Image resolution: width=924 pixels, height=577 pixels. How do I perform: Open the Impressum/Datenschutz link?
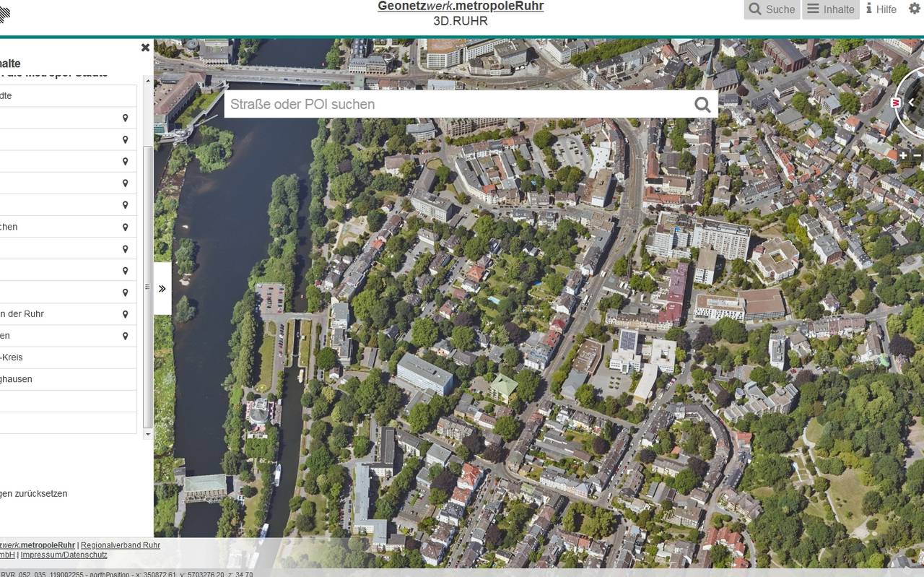64,555
